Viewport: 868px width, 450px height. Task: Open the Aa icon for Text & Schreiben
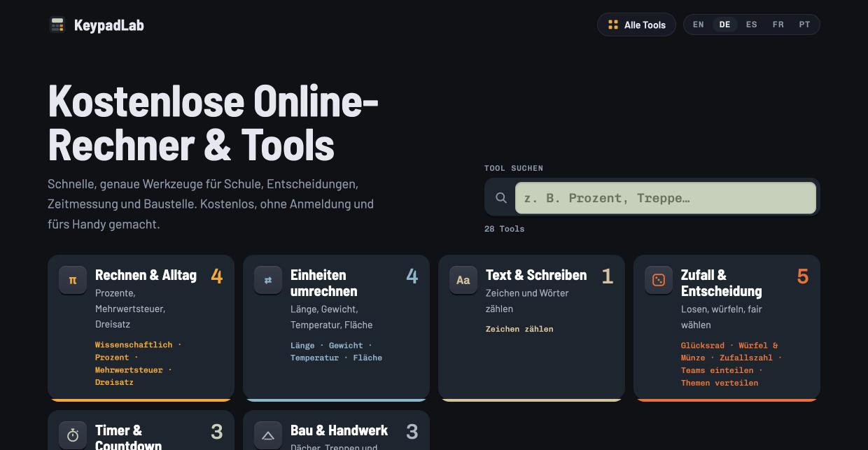coord(463,280)
